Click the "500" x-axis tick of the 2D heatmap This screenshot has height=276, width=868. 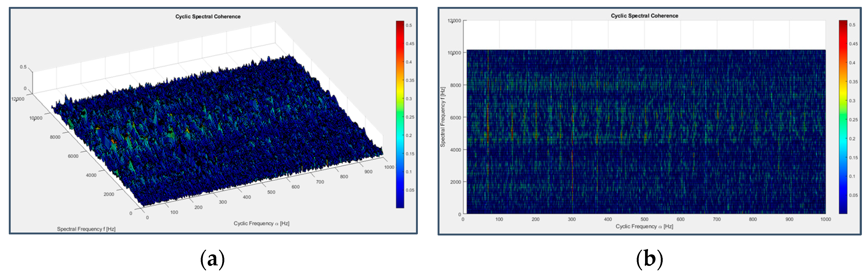(x=644, y=219)
